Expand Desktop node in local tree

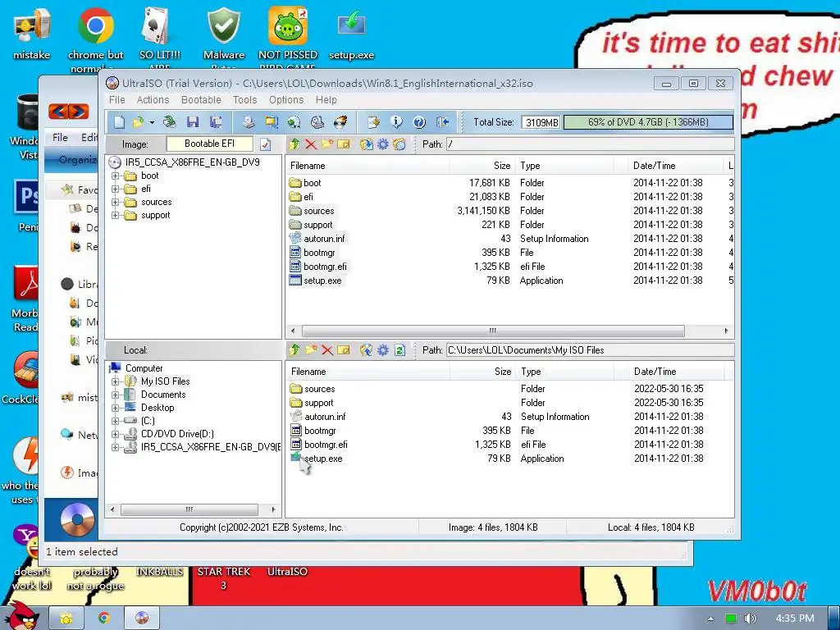pos(115,408)
